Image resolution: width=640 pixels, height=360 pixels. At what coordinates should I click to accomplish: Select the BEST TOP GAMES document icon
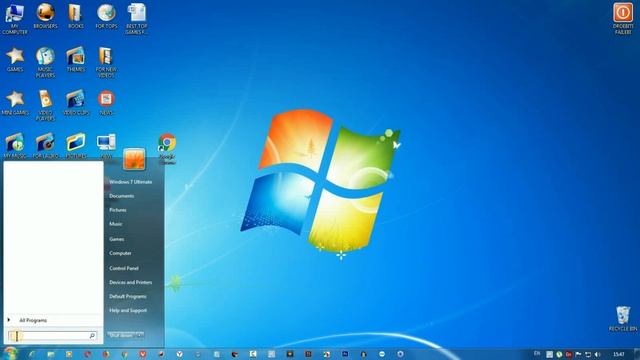point(136,19)
